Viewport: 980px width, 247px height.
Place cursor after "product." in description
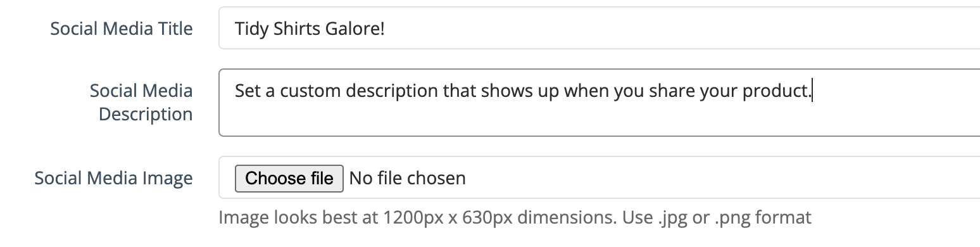[x=812, y=91]
